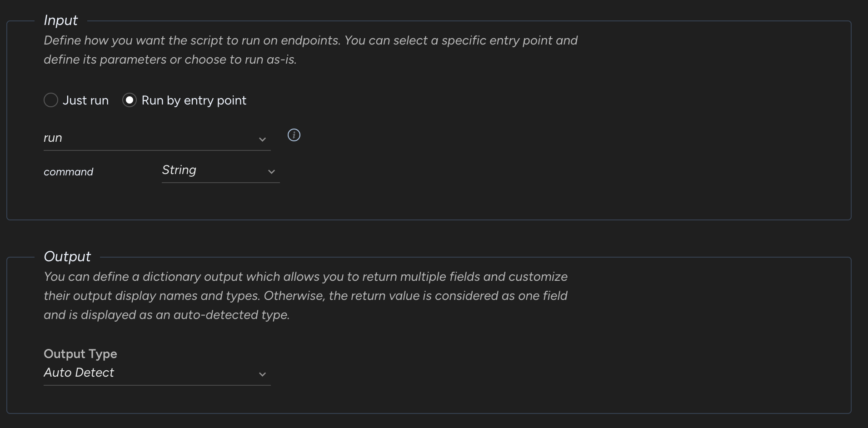Click the "Just run" option label
The height and width of the screenshot is (428, 868).
pos(85,100)
